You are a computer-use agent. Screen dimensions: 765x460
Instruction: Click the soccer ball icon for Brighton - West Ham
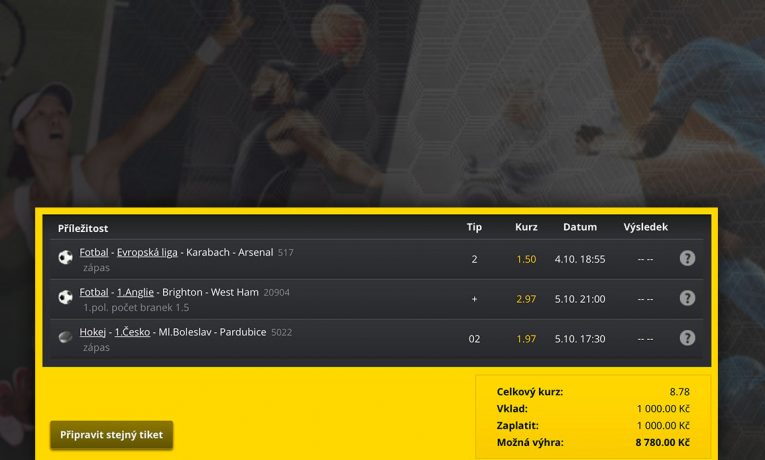65,297
